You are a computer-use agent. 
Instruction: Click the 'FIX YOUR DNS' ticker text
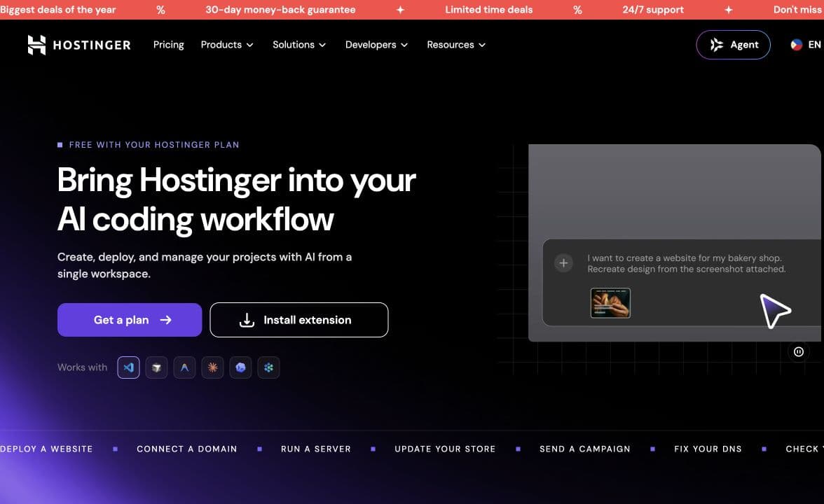click(x=708, y=449)
